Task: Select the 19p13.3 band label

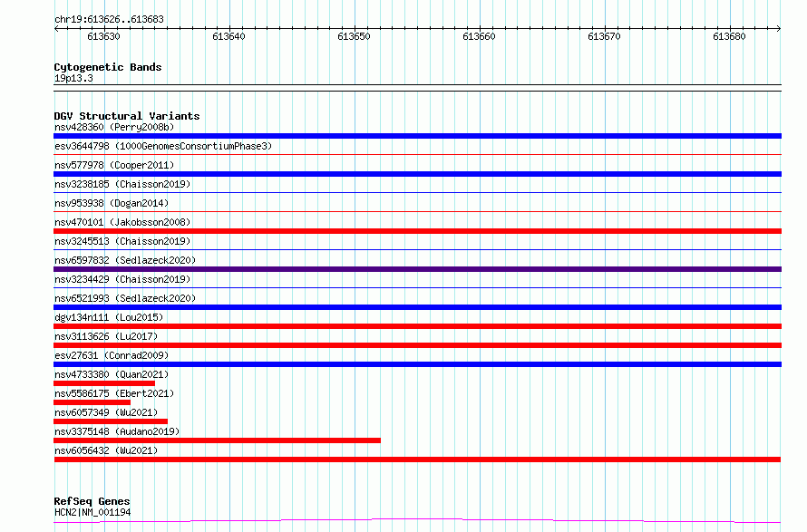Action: tap(73, 78)
